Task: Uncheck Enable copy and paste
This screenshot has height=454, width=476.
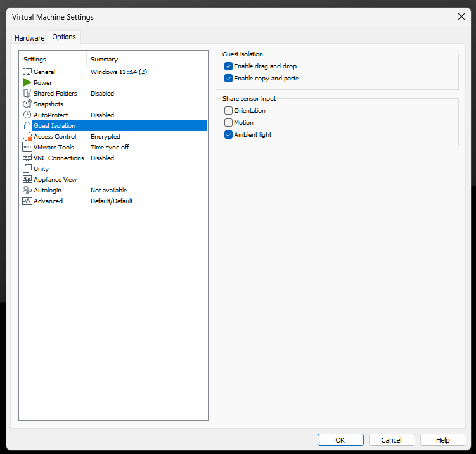Action: [229, 79]
